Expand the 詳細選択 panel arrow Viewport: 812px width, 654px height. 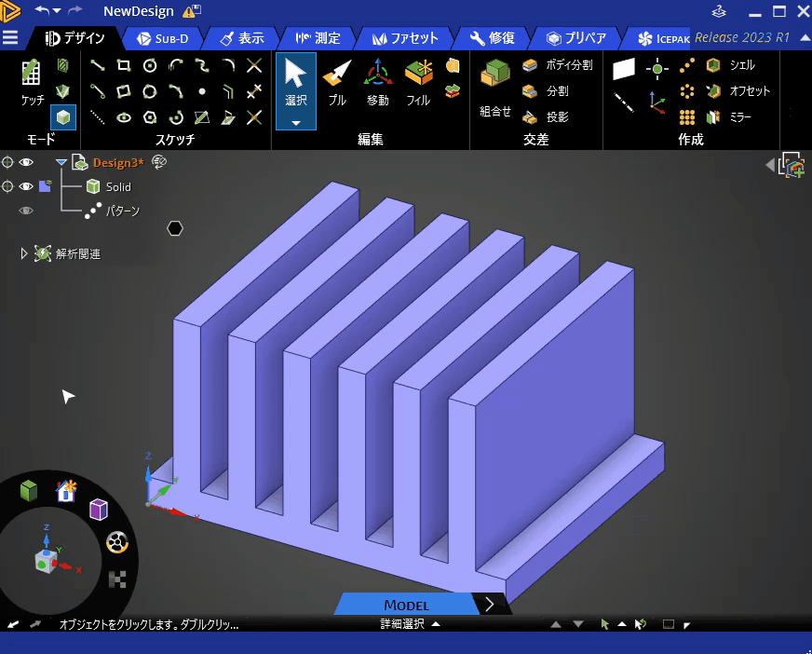436,624
